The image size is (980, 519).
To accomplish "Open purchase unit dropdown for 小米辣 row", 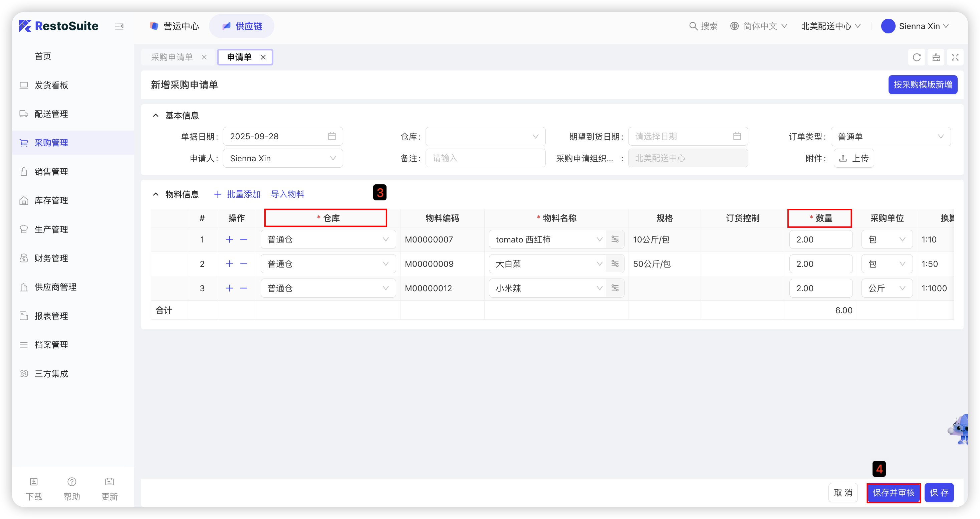I will click(887, 288).
